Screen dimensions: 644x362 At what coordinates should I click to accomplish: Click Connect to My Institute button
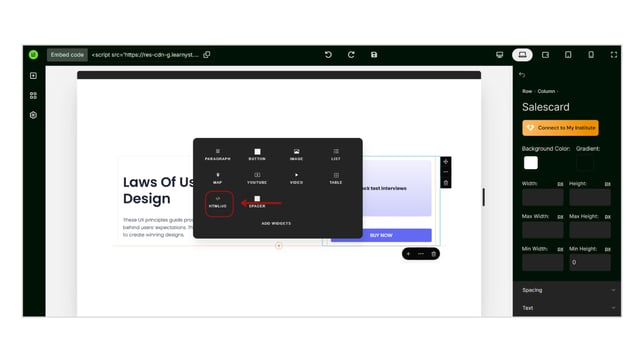pos(560,128)
